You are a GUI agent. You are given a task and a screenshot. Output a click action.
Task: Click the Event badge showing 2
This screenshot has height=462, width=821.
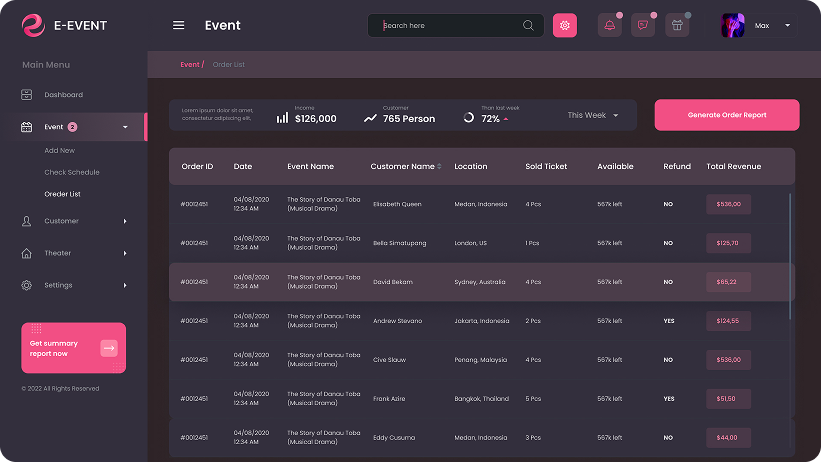72,127
